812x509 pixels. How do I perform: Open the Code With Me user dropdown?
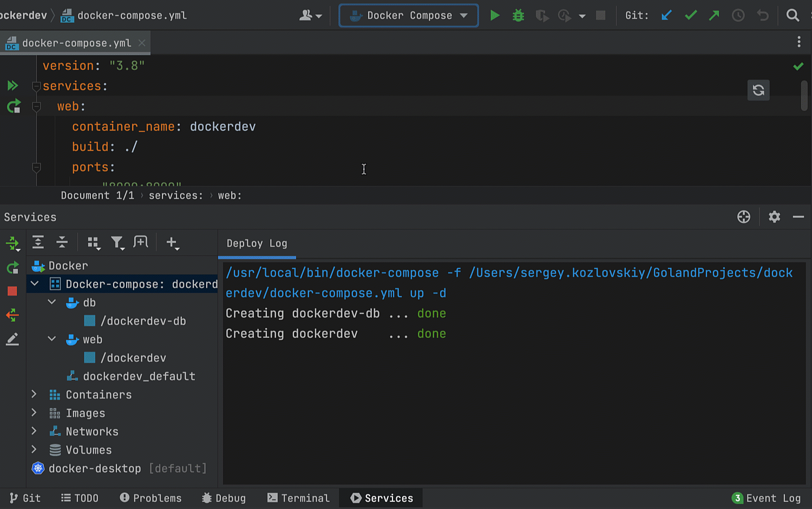(x=311, y=15)
